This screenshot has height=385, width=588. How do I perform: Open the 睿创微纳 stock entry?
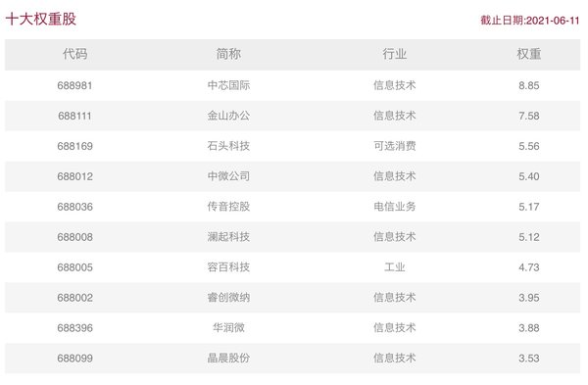point(228,298)
